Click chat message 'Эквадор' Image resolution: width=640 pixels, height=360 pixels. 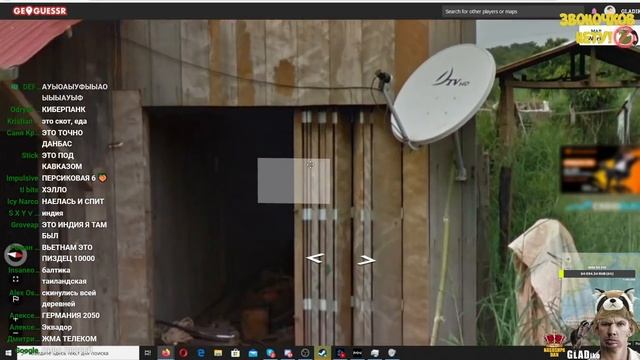[57, 327]
